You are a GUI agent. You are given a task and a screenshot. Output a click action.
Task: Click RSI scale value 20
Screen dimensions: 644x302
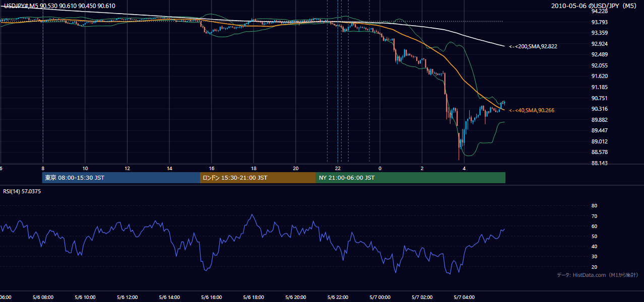click(594, 267)
